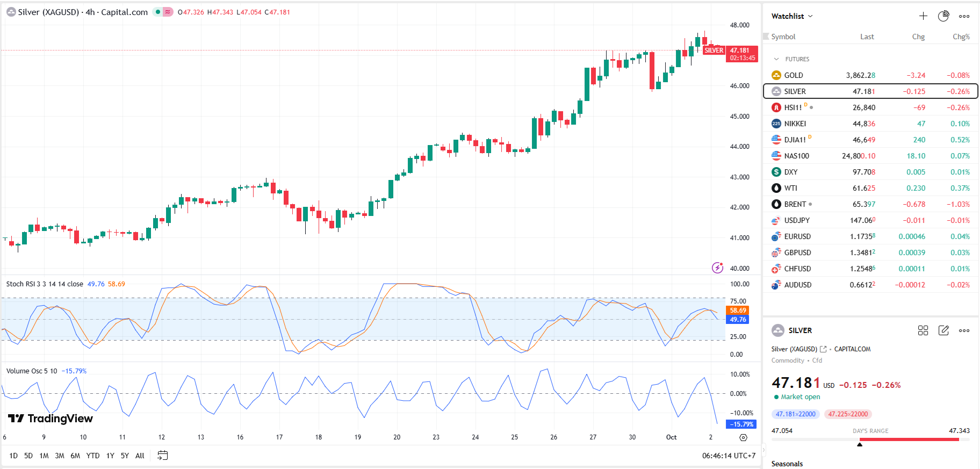Viewport: 980px width, 469px height.
Task: Click the Go to date calendar icon
Action: [x=162, y=456]
